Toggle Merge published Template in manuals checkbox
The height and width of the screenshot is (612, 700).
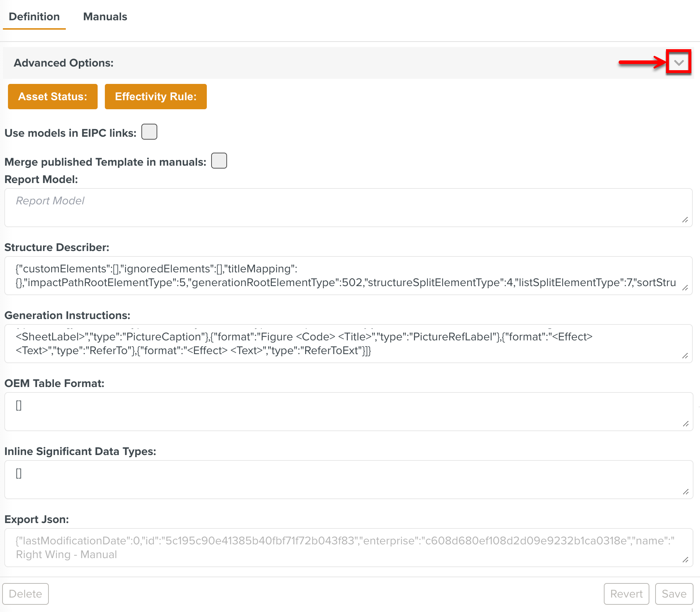(x=219, y=161)
